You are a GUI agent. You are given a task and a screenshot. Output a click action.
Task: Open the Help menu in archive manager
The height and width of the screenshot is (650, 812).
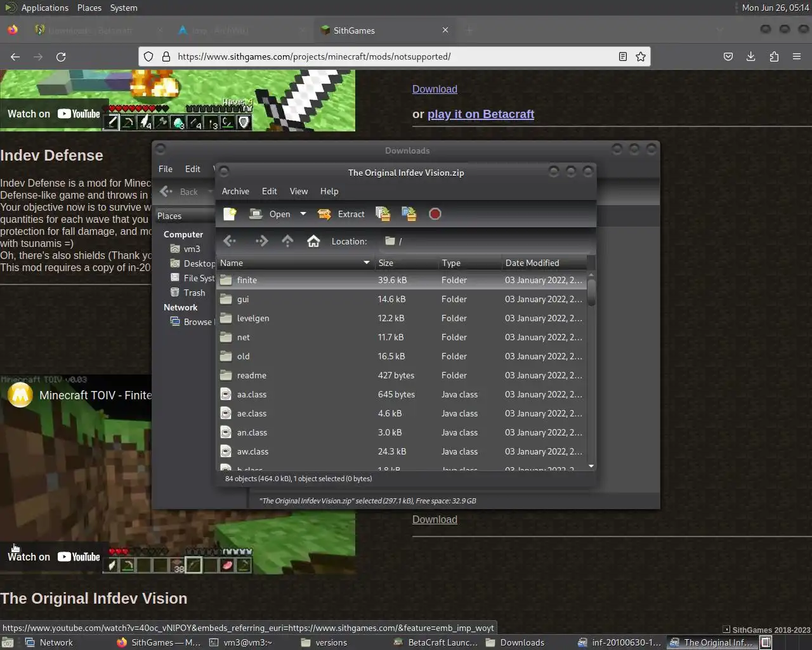[x=329, y=191]
